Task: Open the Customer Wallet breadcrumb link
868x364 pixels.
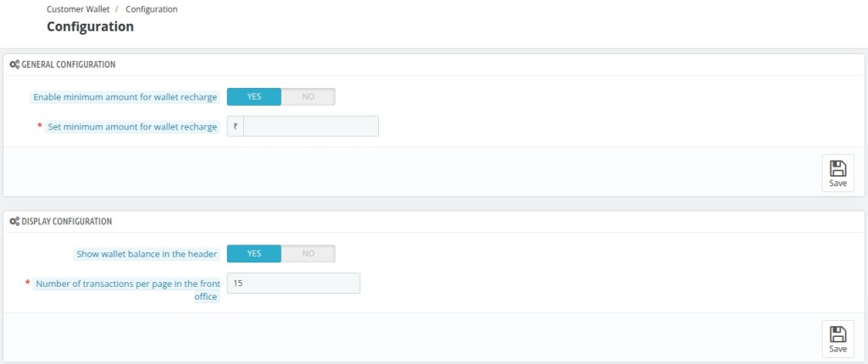Action: tap(78, 9)
